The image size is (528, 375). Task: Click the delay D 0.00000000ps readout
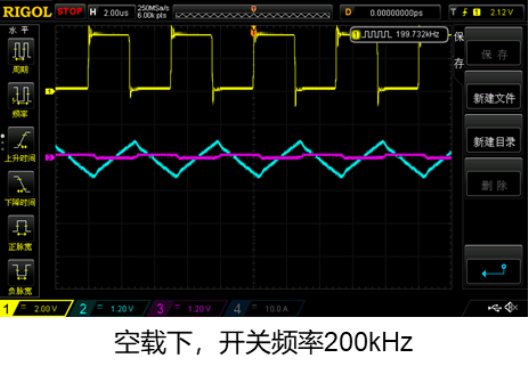click(390, 12)
